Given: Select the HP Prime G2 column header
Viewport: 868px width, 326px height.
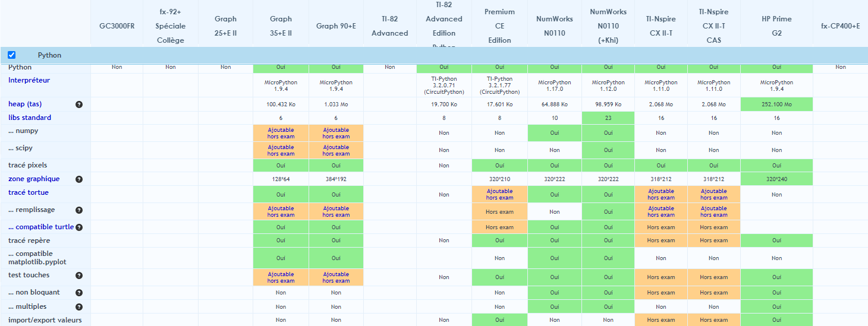Looking at the screenshot, I should (776, 26).
